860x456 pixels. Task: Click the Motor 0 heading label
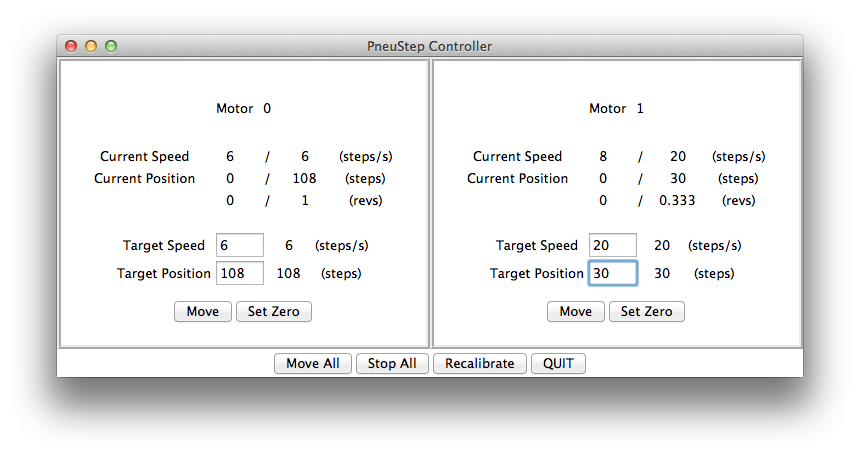(244, 109)
